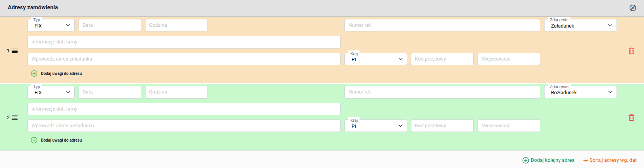Screen dimensions: 644x168
Task: Click the compass icon in the header
Action: tap(633, 8)
